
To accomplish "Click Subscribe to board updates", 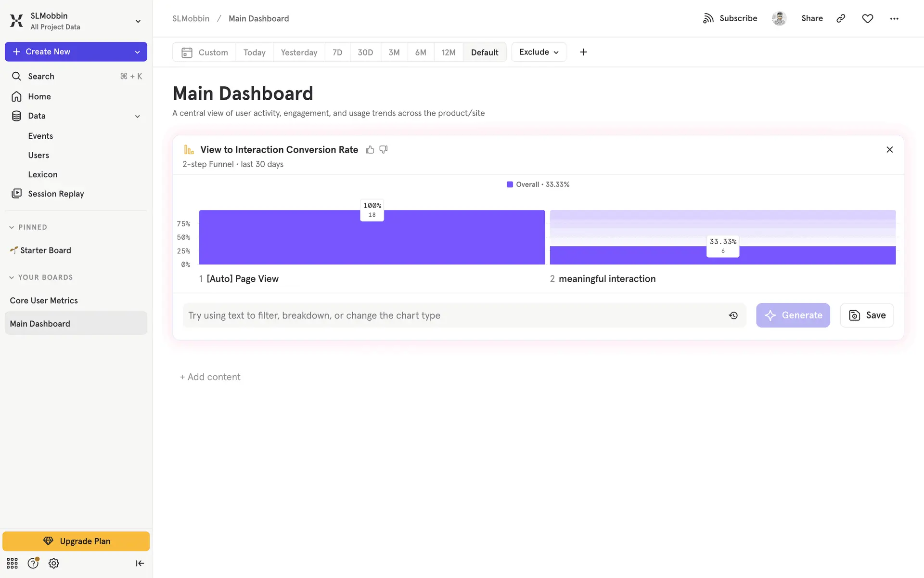I will 730,18.
